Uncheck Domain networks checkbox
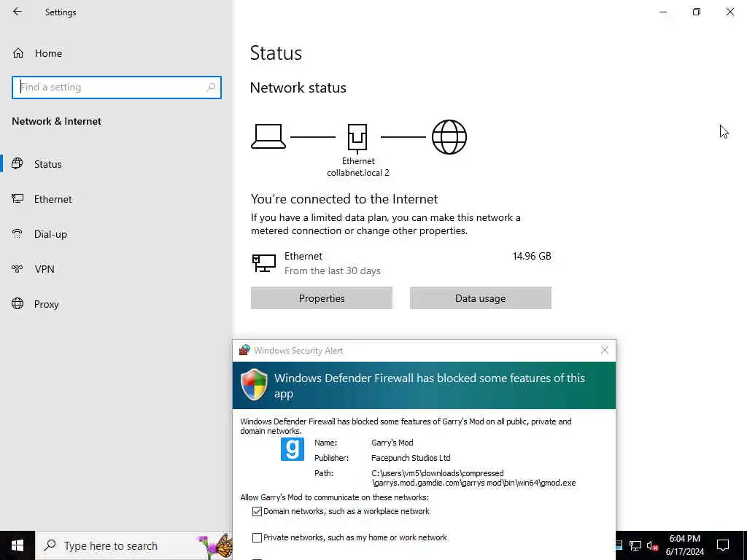The image size is (747, 560). click(257, 511)
